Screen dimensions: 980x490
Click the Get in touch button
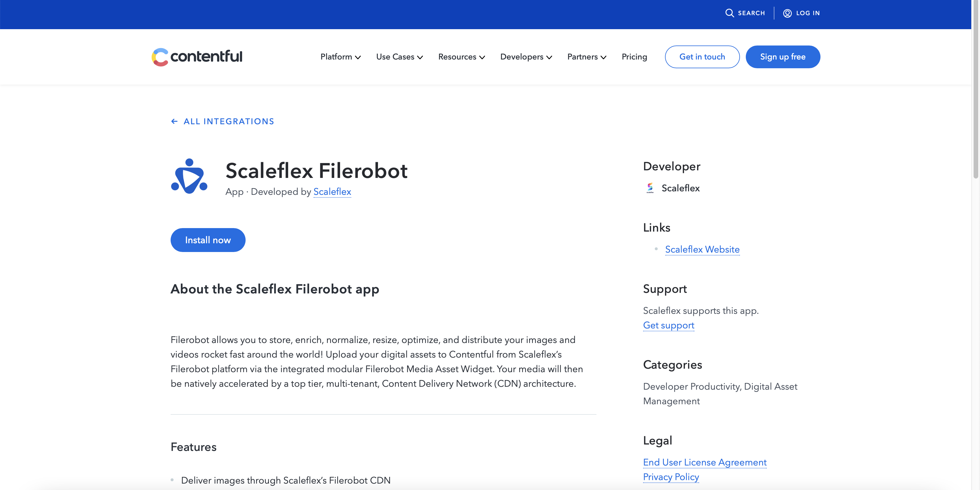[x=702, y=57]
